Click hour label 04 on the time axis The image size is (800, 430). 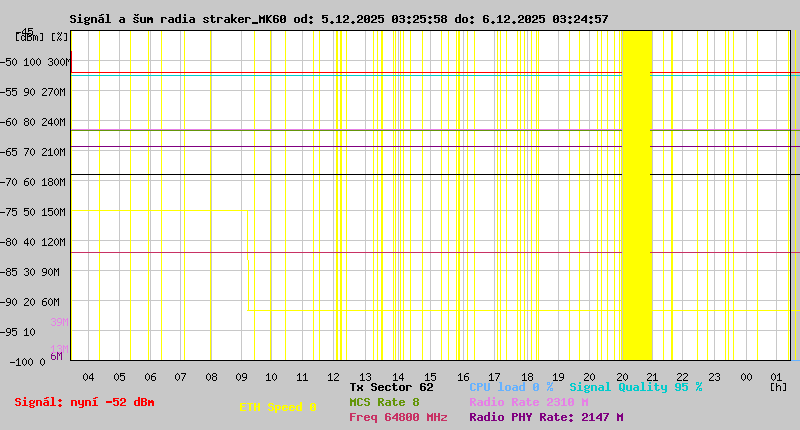88,376
